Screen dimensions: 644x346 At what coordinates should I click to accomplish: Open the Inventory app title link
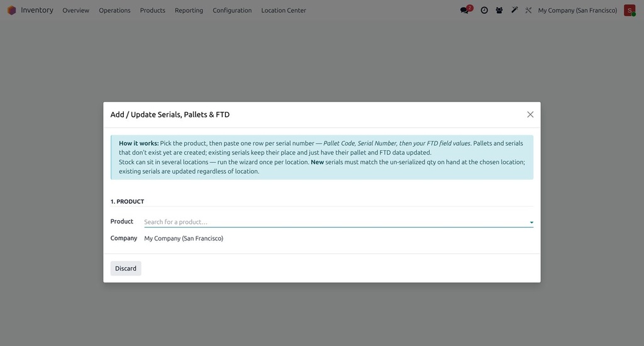37,10
